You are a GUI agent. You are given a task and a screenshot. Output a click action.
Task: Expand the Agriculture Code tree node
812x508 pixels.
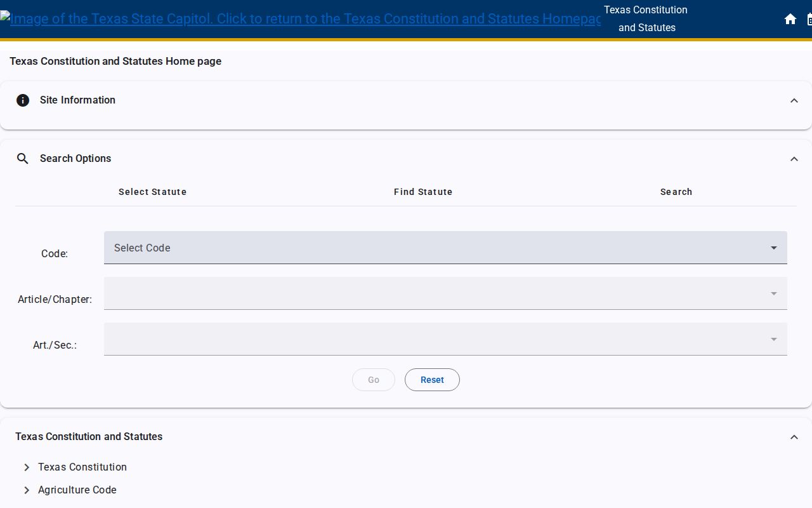(27, 490)
